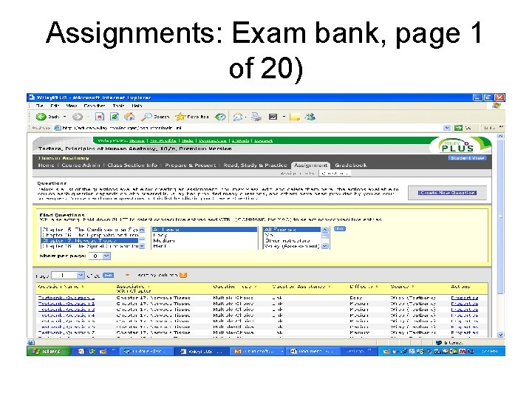Open the Show per page dropdown
Viewport: 532px width, 399px height.
(x=106, y=256)
